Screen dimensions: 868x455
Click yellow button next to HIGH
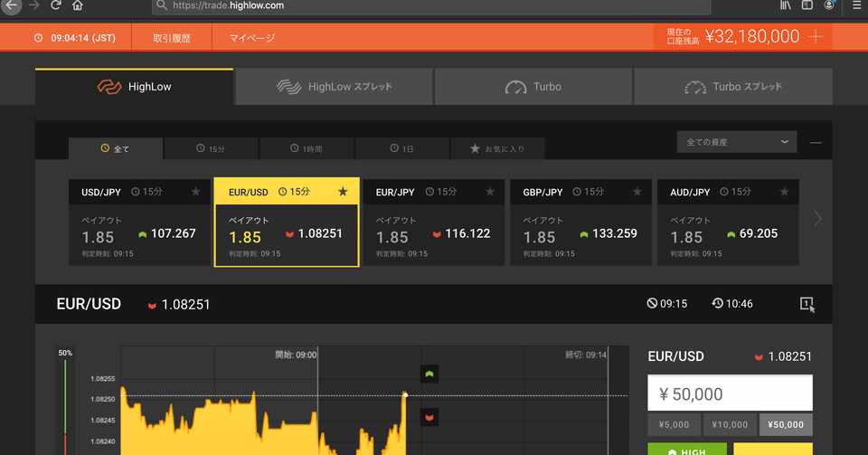(773, 449)
